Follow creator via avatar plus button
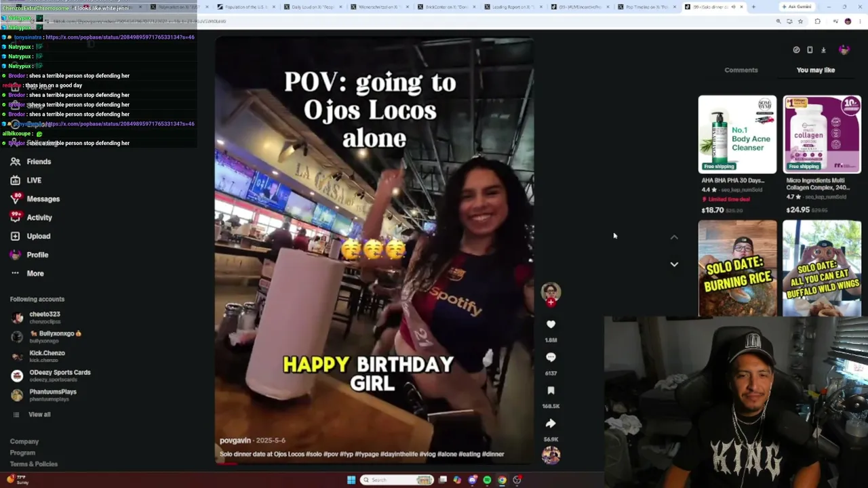Screen dimensions: 868x488 click(551, 302)
